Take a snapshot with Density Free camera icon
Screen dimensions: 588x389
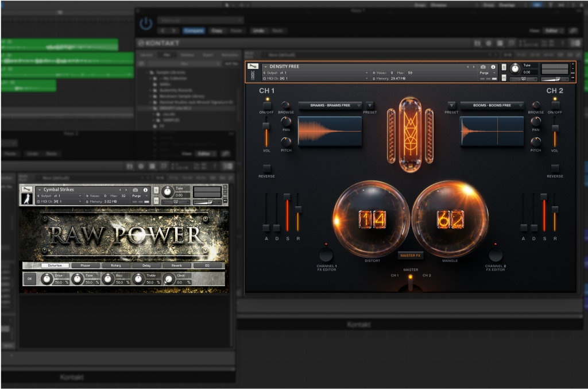point(483,67)
